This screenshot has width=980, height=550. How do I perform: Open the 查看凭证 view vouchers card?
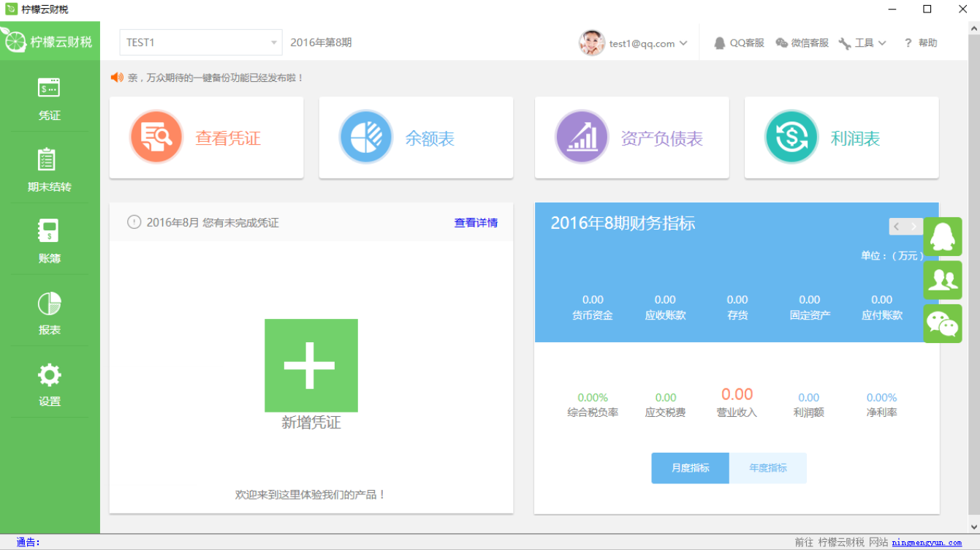pyautogui.click(x=205, y=137)
